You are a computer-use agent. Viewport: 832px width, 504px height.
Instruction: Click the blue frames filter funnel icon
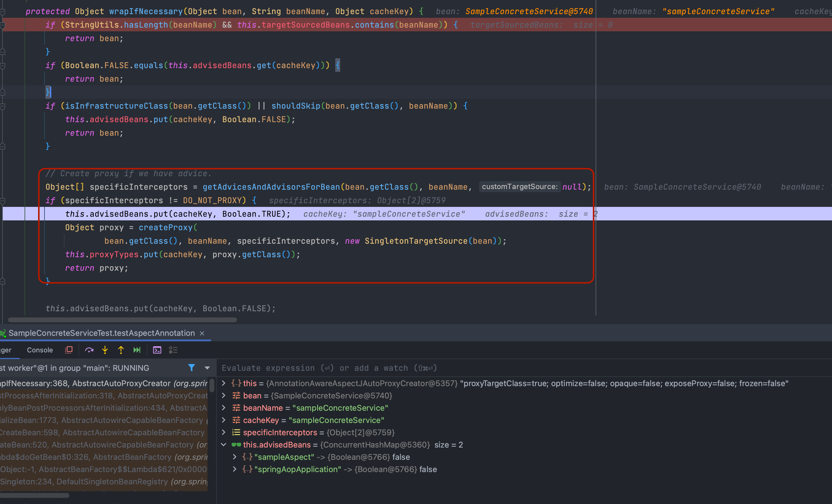pos(192,368)
